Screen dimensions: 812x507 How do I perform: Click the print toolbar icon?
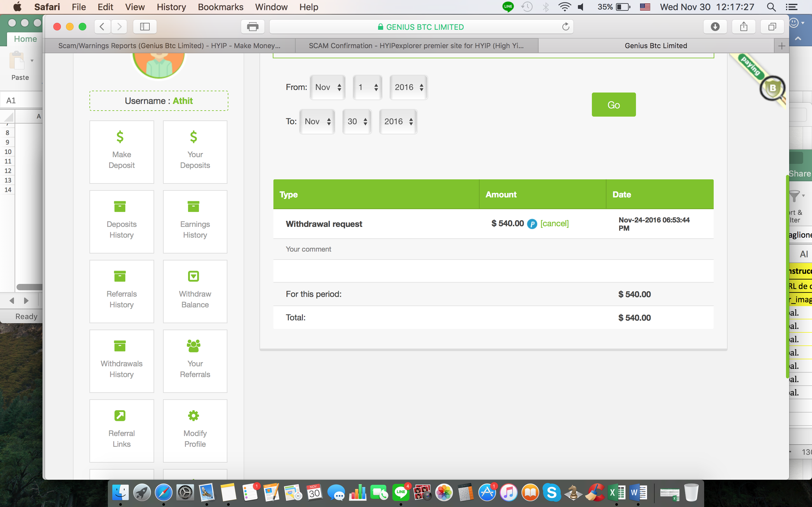(252, 27)
